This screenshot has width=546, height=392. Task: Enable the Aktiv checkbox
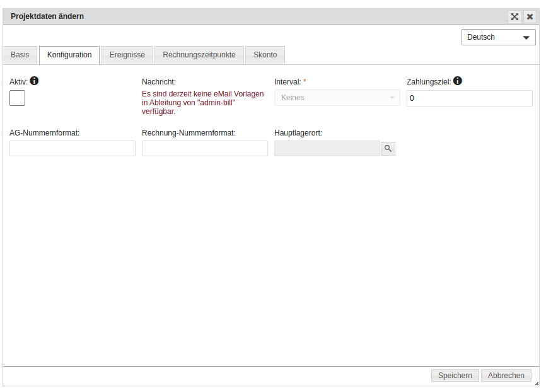(18, 98)
